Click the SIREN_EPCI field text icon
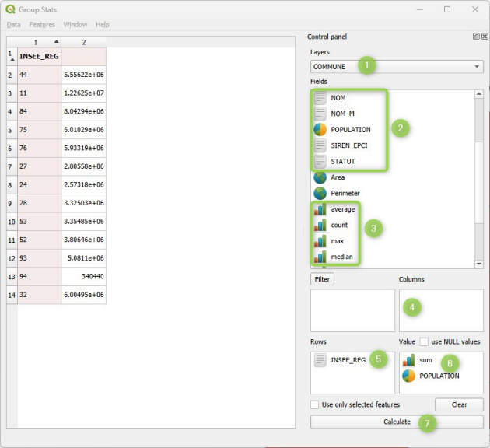Viewport: 490px width, 448px height. [x=320, y=145]
